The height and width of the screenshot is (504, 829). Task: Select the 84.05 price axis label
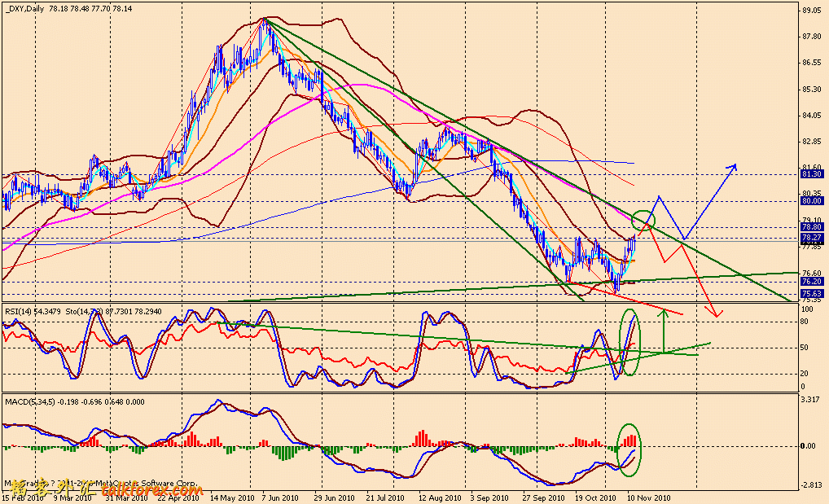[x=812, y=116]
